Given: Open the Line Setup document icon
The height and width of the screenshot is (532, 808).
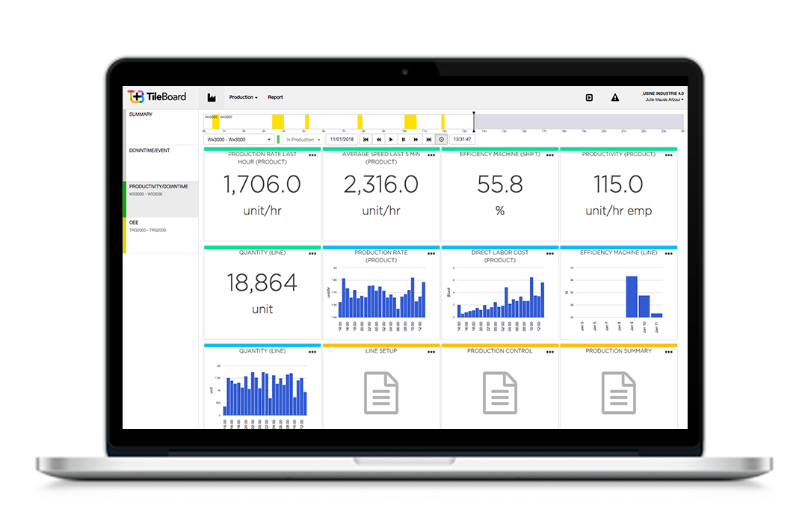Looking at the screenshot, I should pyautogui.click(x=381, y=393).
